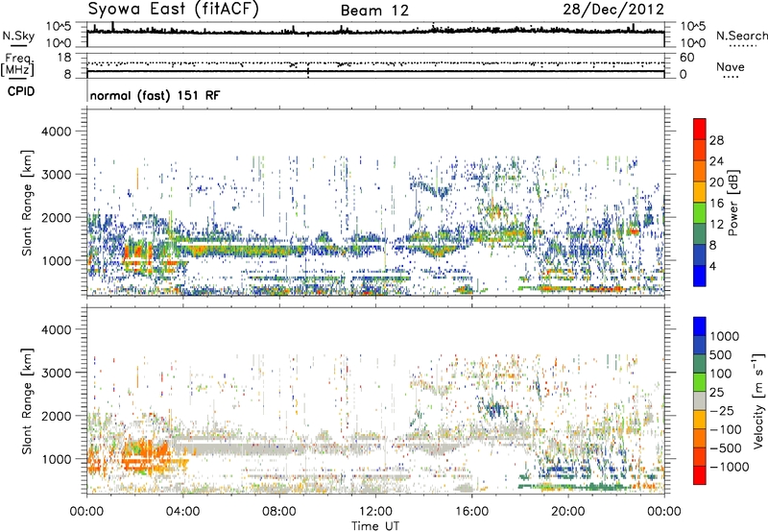Click the '28' Power scale value
The image size is (768, 532).
[716, 140]
